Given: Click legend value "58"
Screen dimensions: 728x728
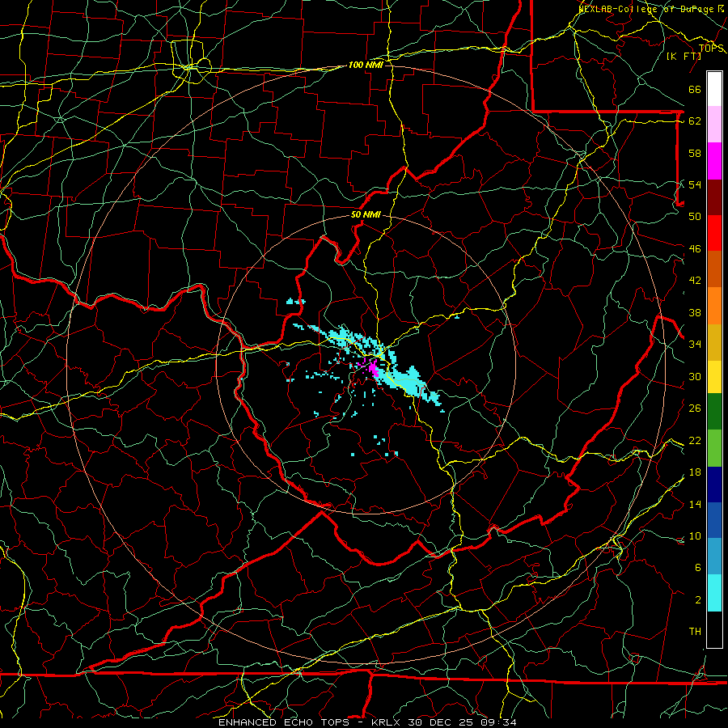Looking at the screenshot, I should (695, 153).
